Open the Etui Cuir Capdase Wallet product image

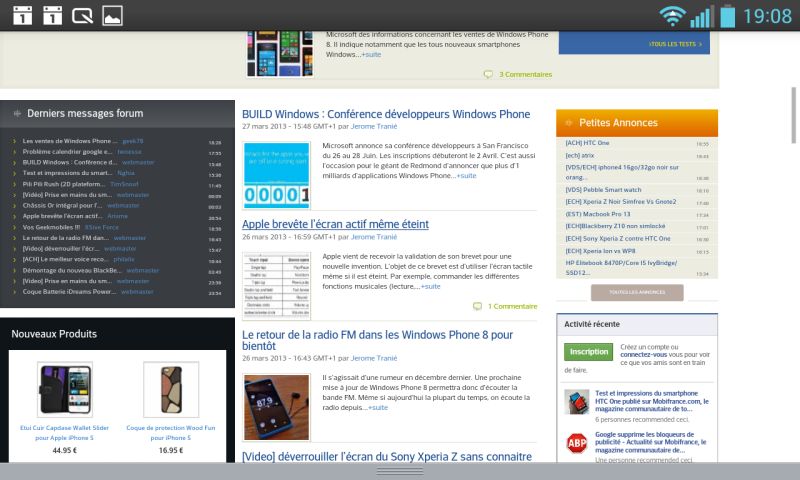tap(65, 390)
